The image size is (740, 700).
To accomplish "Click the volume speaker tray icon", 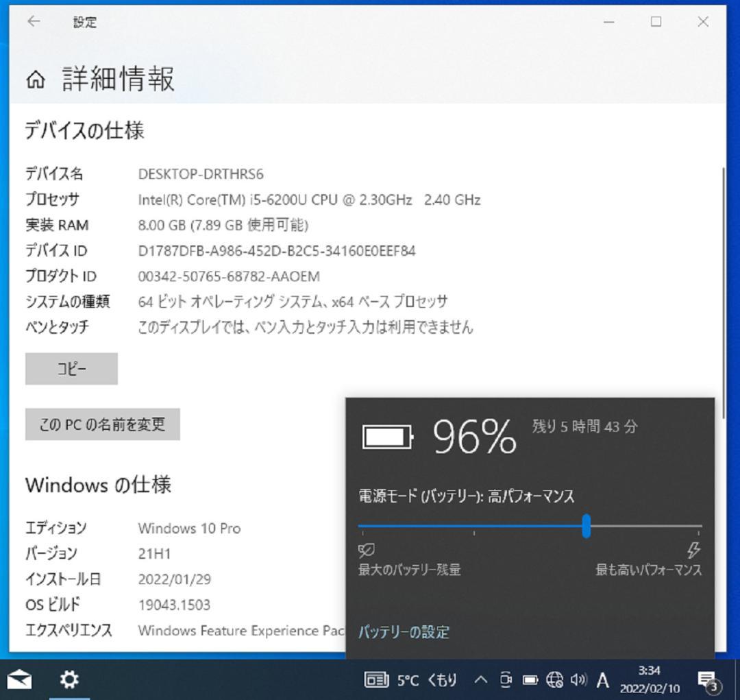I will (x=578, y=680).
